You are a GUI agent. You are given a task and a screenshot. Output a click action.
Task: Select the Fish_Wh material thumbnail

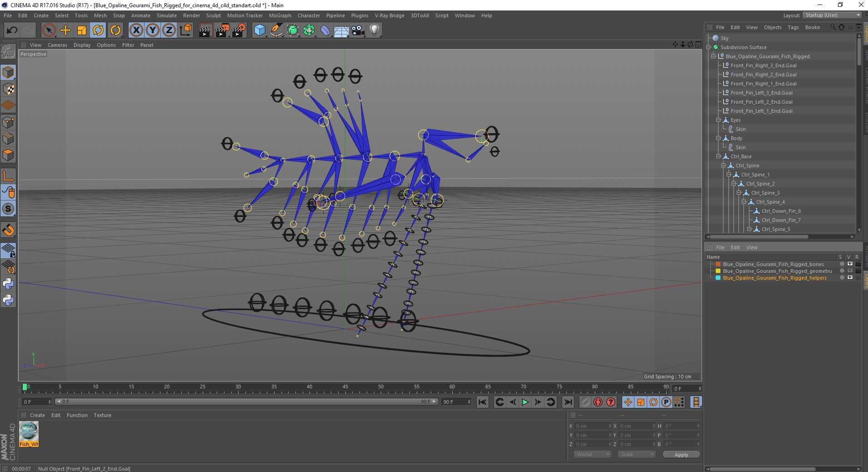tap(29, 434)
